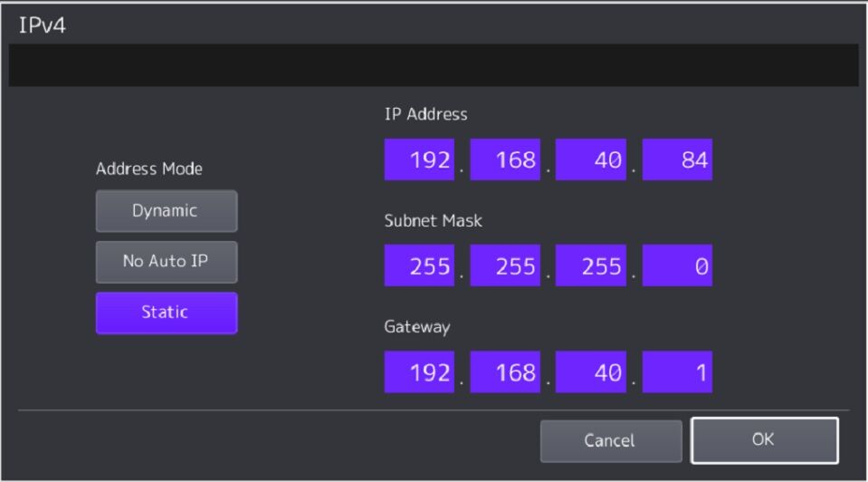
Task: Click the black message bar under the IPv4 title
Action: pyautogui.click(x=434, y=65)
